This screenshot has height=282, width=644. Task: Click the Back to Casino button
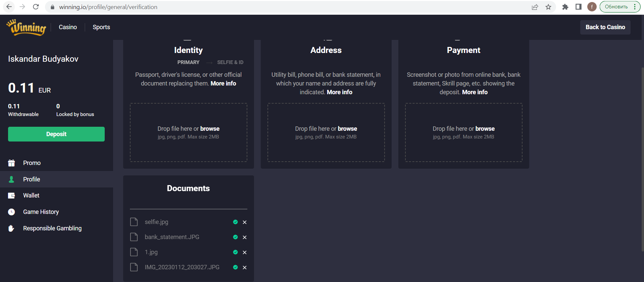coord(605,27)
